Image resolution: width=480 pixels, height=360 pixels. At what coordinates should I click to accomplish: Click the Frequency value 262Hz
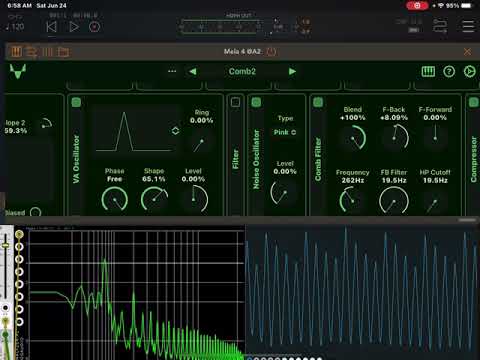(x=353, y=180)
